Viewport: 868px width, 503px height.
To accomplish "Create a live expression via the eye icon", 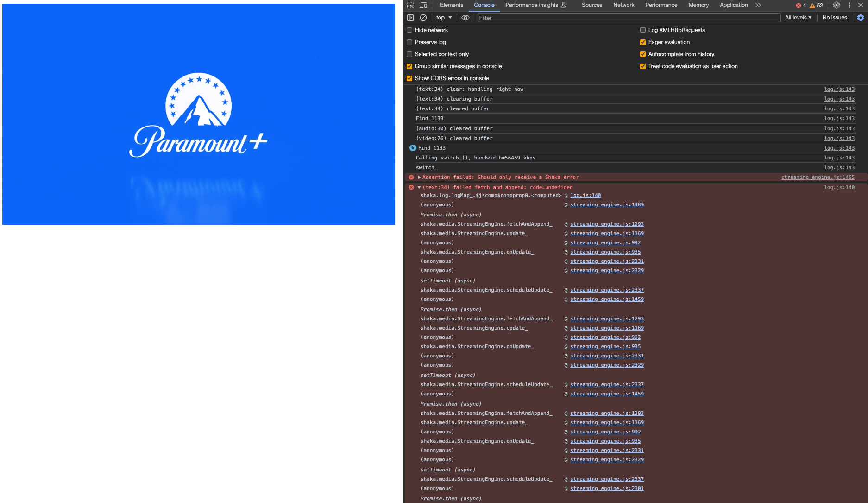I will coord(465,18).
